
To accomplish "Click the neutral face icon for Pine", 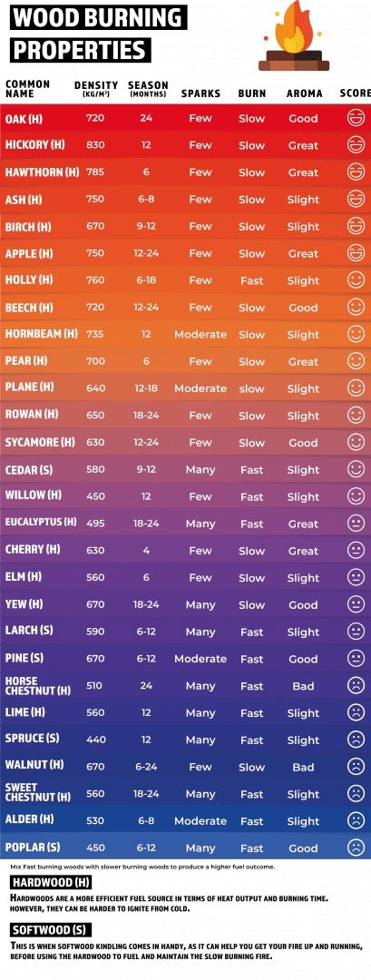I will (356, 659).
